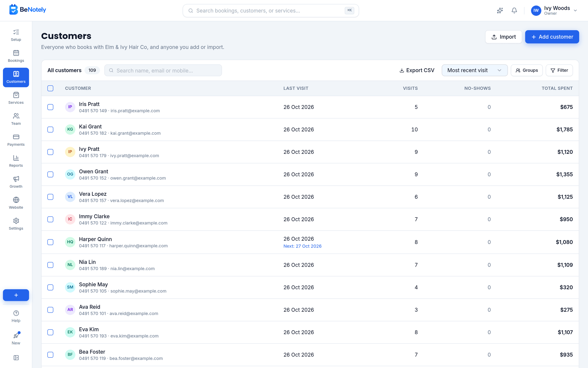The width and height of the screenshot is (588, 368).
Task: Click the Import button
Action: click(x=503, y=37)
